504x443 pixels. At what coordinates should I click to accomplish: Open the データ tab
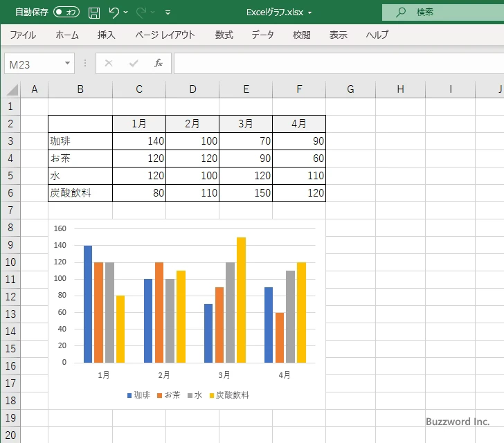click(x=262, y=35)
